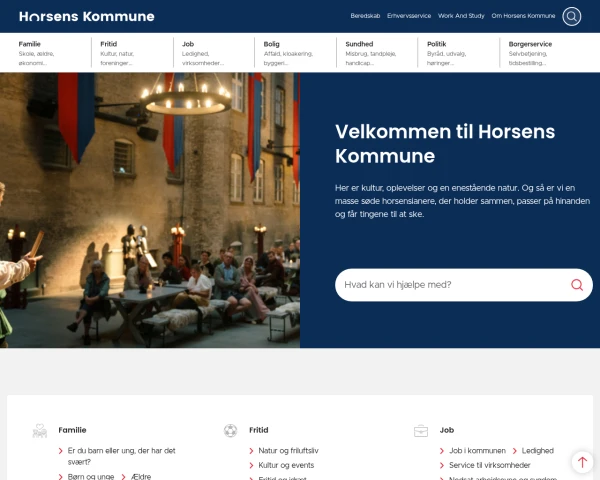Open the Børn og unge link

click(x=91, y=477)
